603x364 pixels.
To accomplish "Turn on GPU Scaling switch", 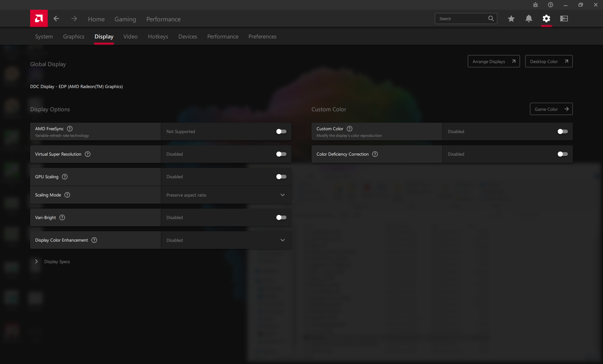I will pos(281,177).
